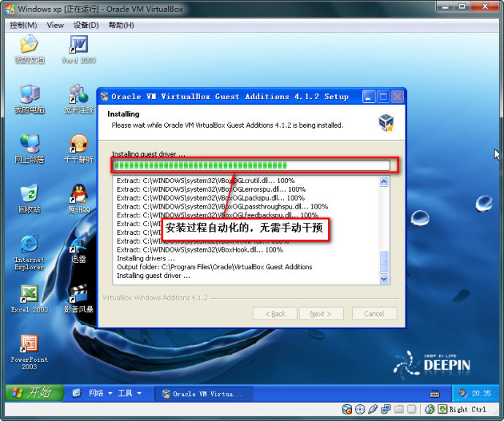Click the VirtualBox USB devices status icon
Viewport: 504px width, 421px height.
coord(373,409)
